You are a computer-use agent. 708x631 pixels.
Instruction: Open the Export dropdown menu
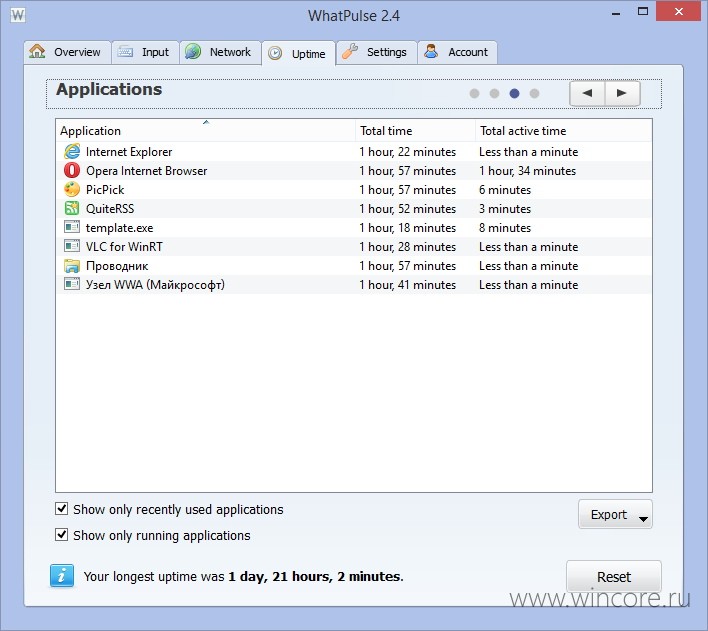(x=615, y=514)
